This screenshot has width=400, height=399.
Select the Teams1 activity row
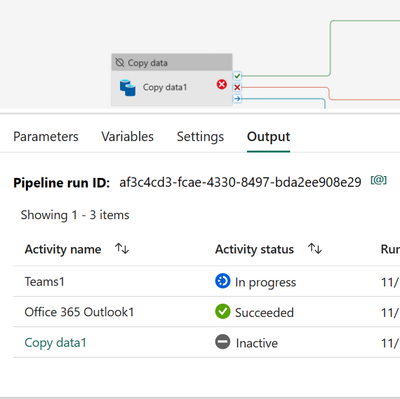click(207, 281)
